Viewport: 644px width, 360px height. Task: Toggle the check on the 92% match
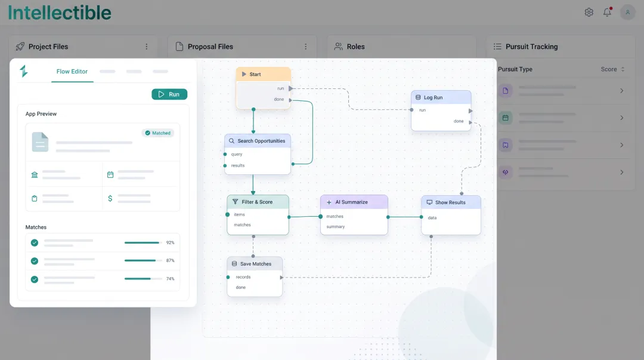coord(35,243)
